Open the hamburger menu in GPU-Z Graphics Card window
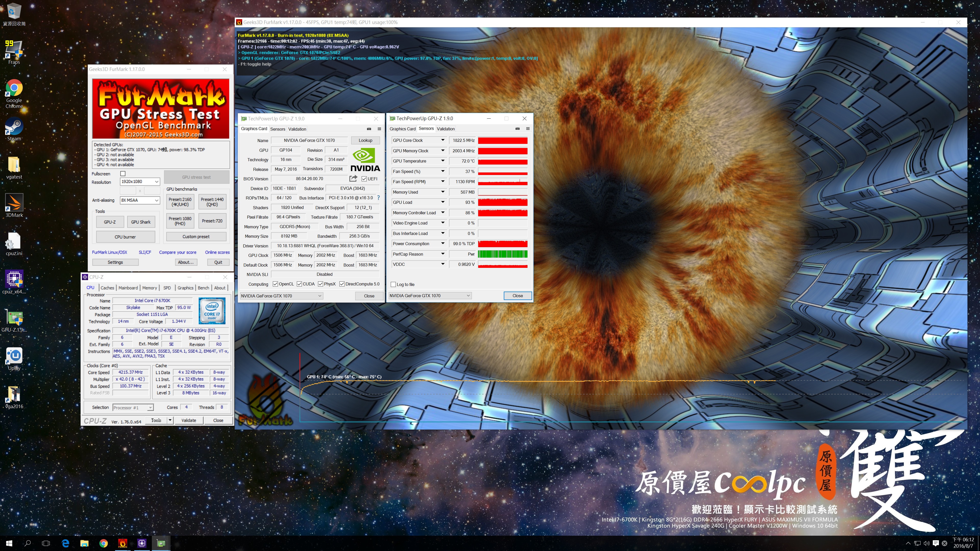 point(379,129)
